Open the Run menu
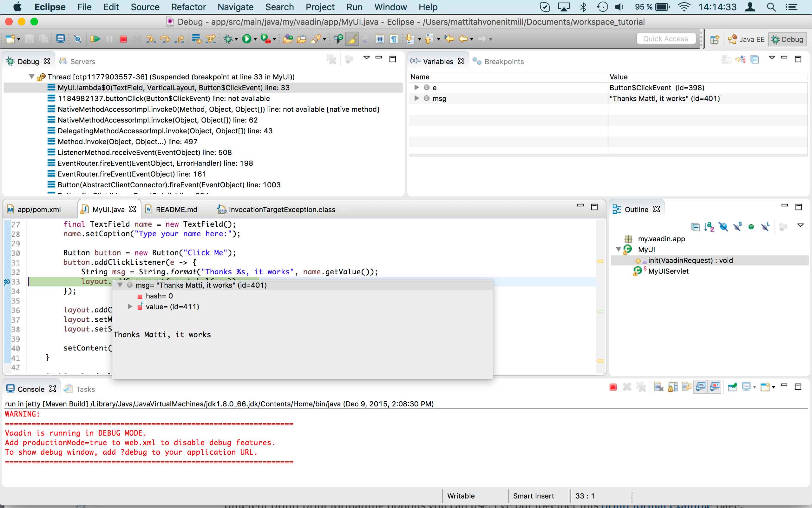The image size is (812, 508). click(354, 7)
